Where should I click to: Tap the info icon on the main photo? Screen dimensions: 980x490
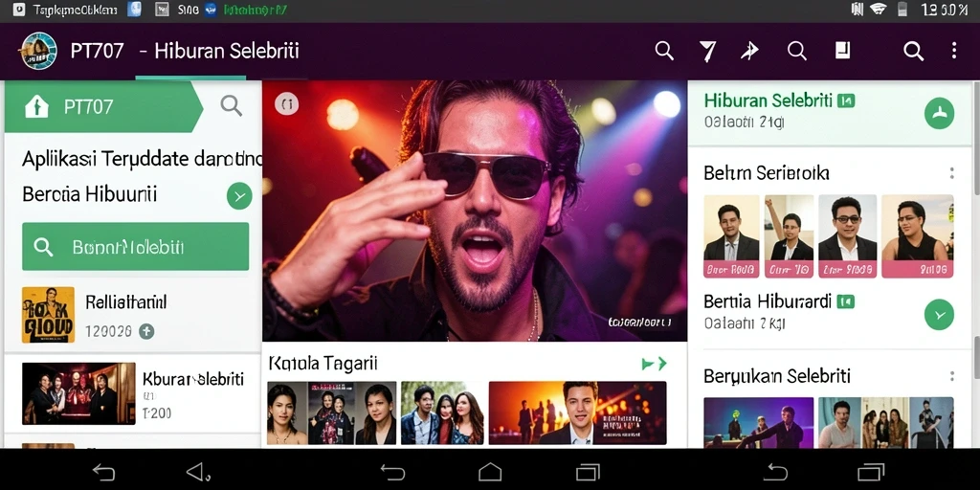[x=287, y=104]
